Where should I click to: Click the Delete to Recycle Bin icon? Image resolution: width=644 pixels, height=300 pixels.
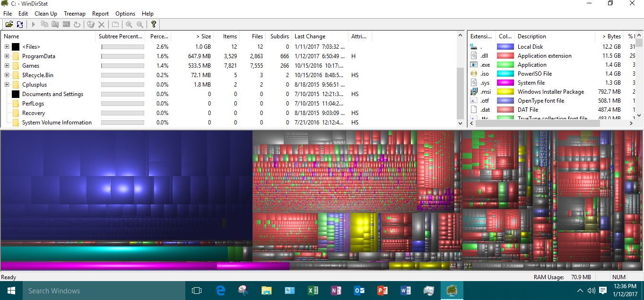tap(91, 24)
